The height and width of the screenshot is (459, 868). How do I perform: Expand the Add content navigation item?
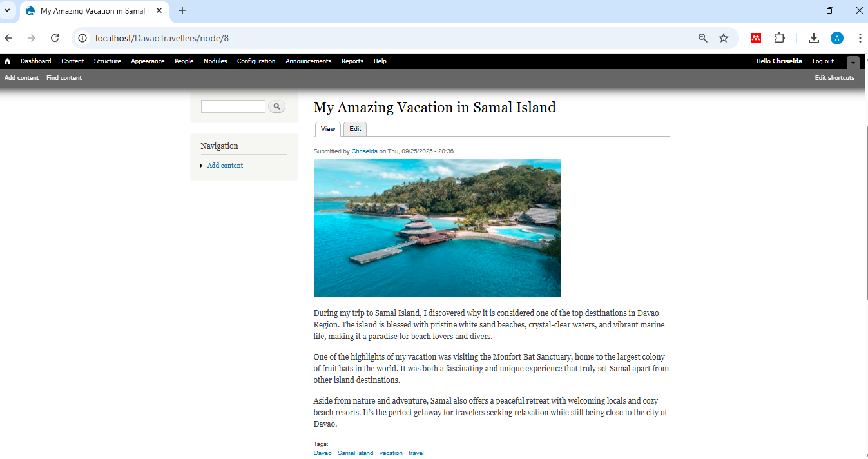tap(225, 166)
